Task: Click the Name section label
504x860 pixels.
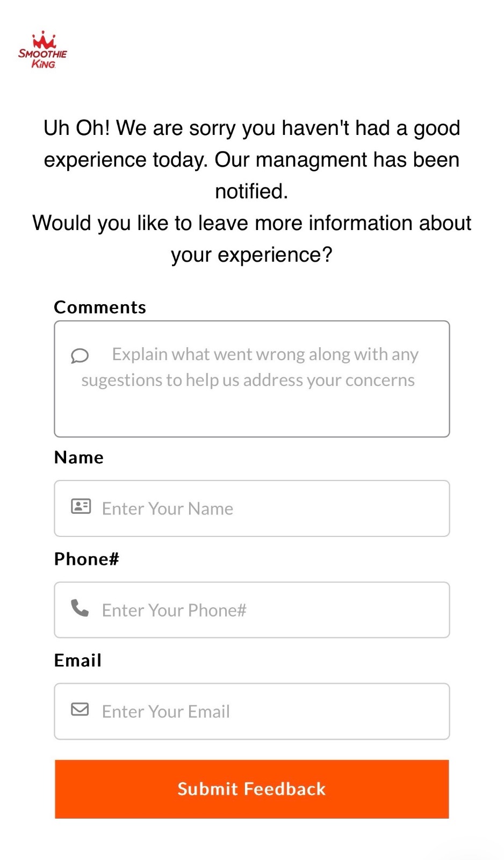Action: point(78,457)
